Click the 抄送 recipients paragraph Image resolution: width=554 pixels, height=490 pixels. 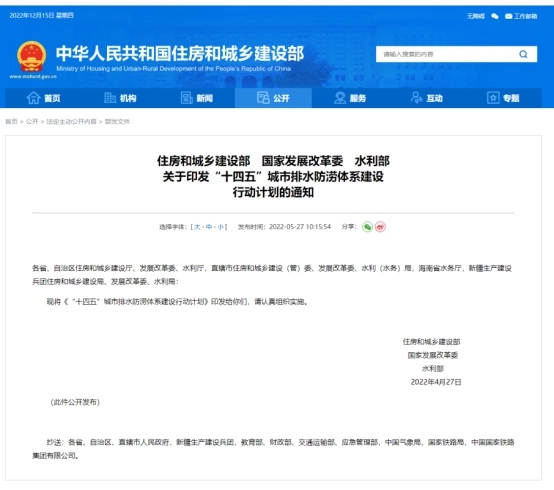[273, 449]
